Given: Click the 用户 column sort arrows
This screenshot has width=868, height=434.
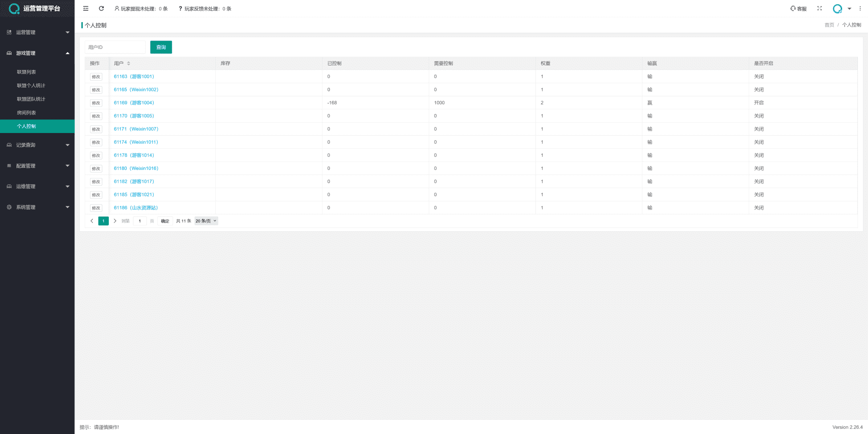Looking at the screenshot, I should pos(128,63).
